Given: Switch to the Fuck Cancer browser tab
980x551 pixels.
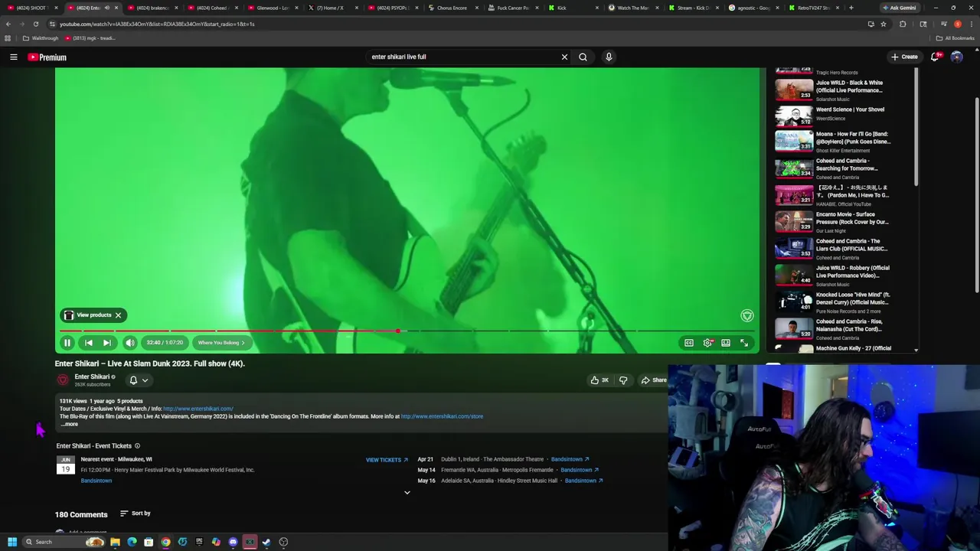Looking at the screenshot, I should 512,8.
